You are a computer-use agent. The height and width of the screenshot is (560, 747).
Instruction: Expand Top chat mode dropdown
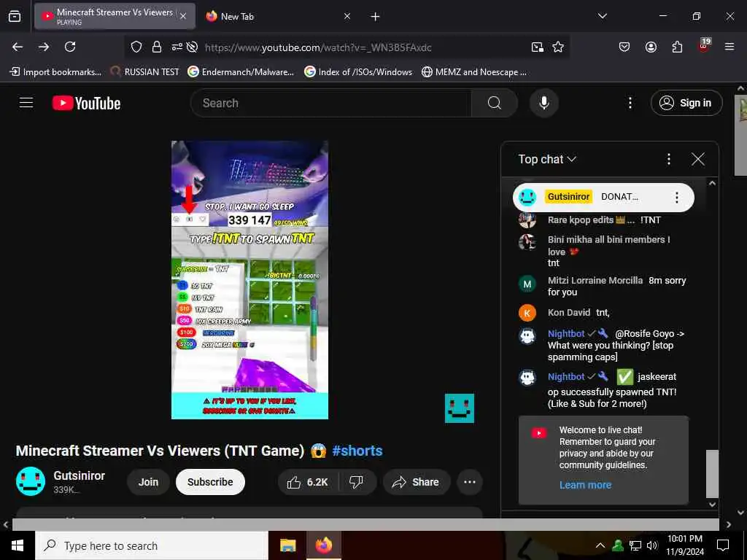click(x=547, y=159)
